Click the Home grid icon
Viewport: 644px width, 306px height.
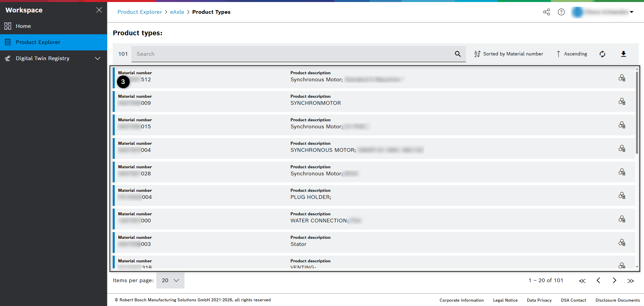[x=8, y=26]
